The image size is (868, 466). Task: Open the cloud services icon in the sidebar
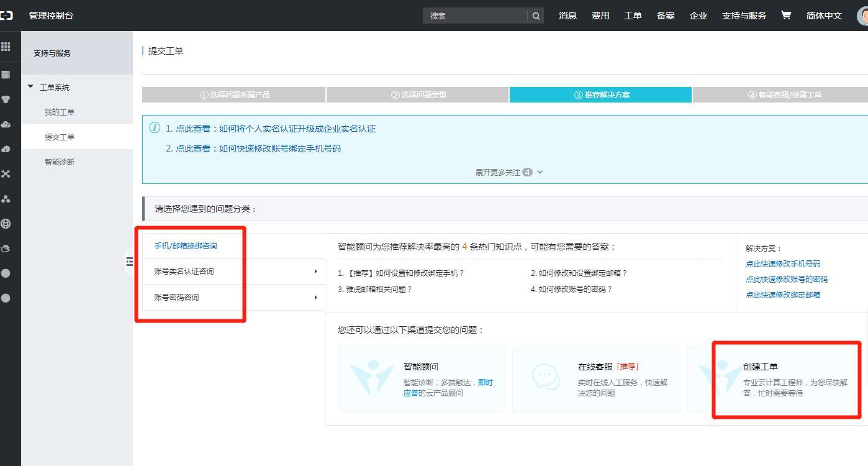6,124
